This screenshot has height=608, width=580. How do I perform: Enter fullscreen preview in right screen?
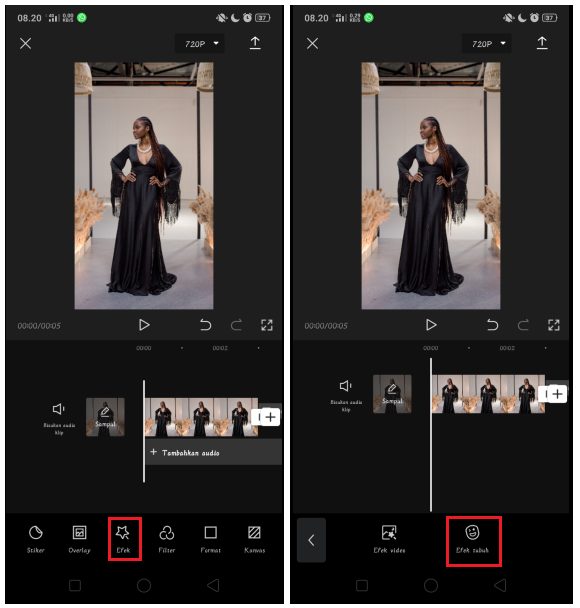554,325
